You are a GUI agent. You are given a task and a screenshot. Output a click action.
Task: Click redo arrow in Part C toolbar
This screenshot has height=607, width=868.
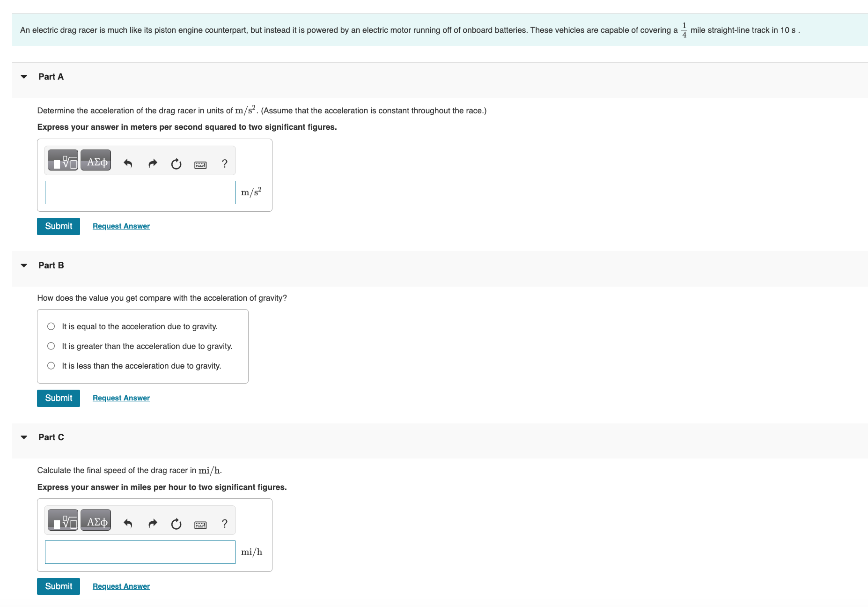pyautogui.click(x=153, y=523)
